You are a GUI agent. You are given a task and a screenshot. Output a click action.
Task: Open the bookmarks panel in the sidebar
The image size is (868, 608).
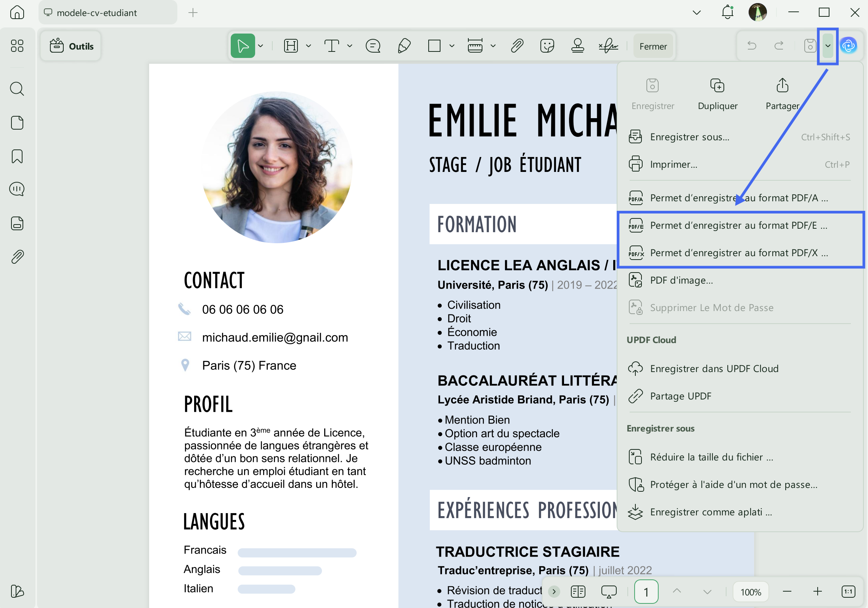(x=17, y=156)
